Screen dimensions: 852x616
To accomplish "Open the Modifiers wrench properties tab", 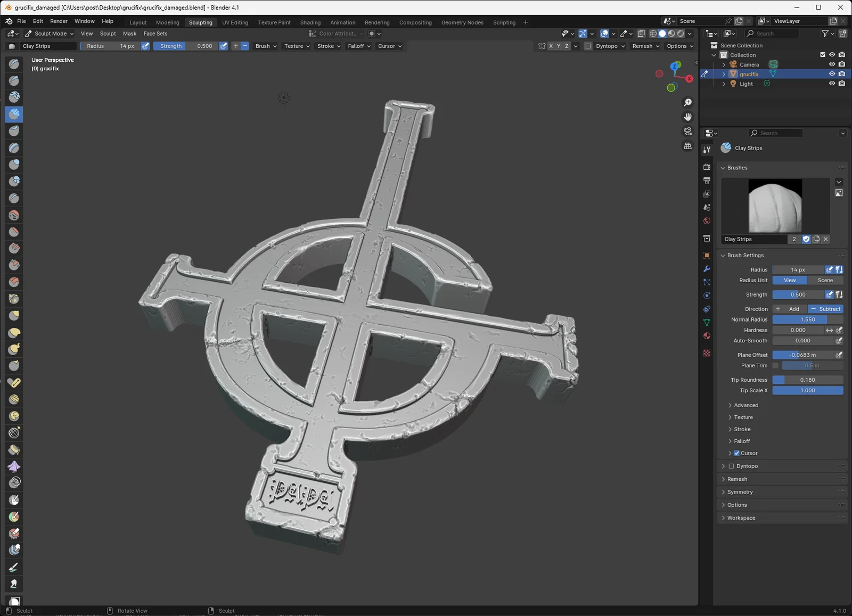I will tap(707, 269).
